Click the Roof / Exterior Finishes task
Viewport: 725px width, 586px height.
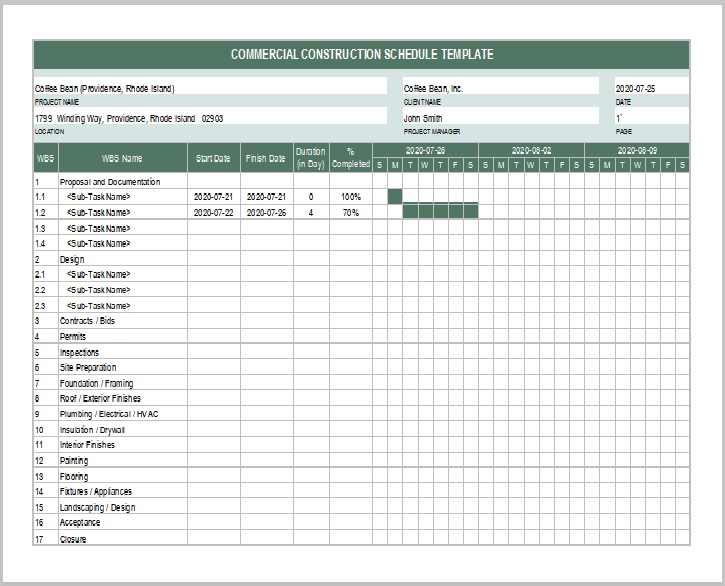coord(100,398)
